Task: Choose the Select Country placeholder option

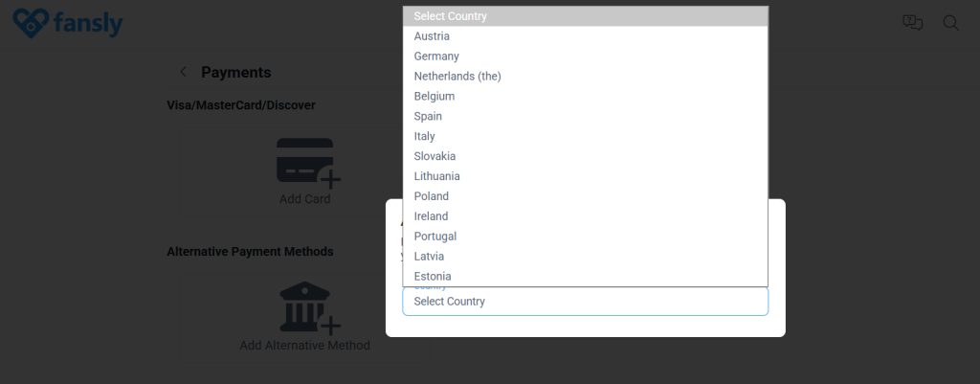Action: pos(585,16)
